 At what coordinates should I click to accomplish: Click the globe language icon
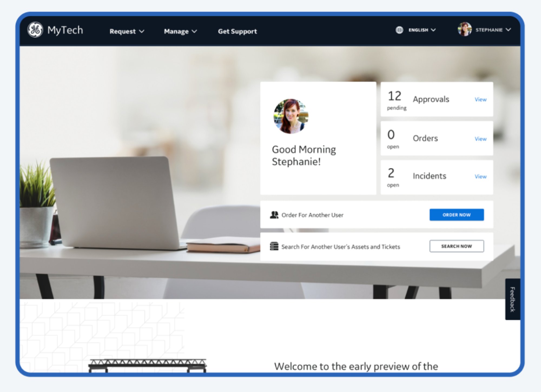[x=399, y=30]
